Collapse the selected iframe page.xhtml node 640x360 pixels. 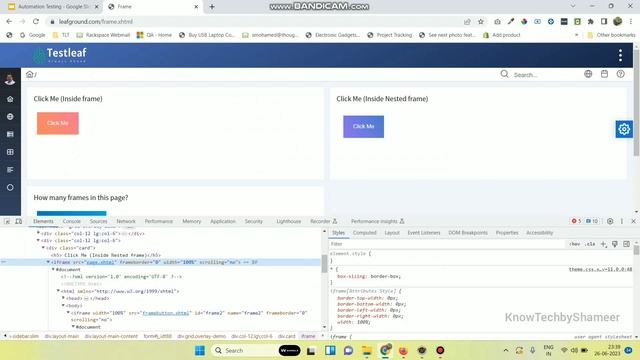tap(48, 262)
